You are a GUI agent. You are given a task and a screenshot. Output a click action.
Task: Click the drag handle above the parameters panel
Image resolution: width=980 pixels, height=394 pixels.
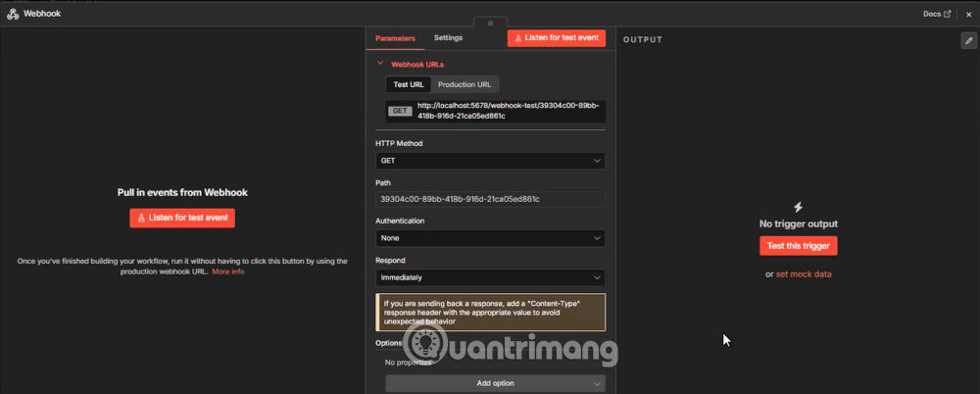[491, 23]
